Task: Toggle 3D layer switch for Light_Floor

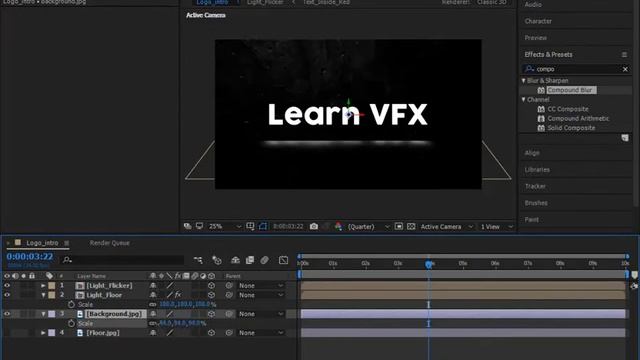Action: (211, 295)
